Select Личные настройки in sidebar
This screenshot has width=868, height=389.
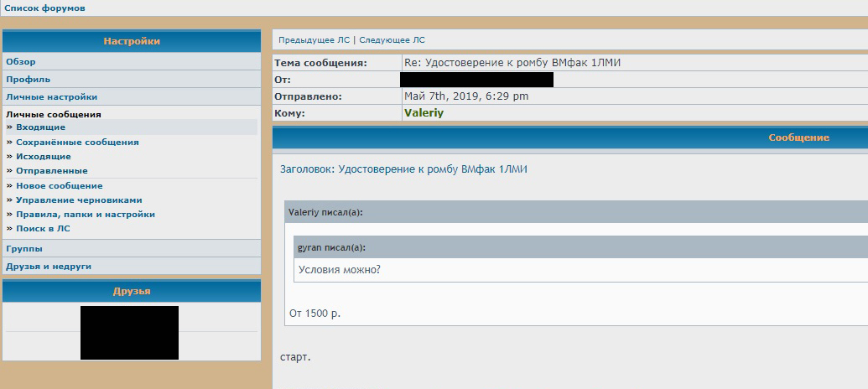[51, 97]
